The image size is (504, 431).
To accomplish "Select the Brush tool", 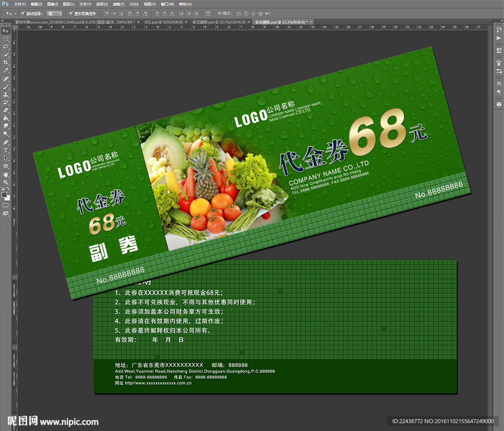I will (6, 87).
